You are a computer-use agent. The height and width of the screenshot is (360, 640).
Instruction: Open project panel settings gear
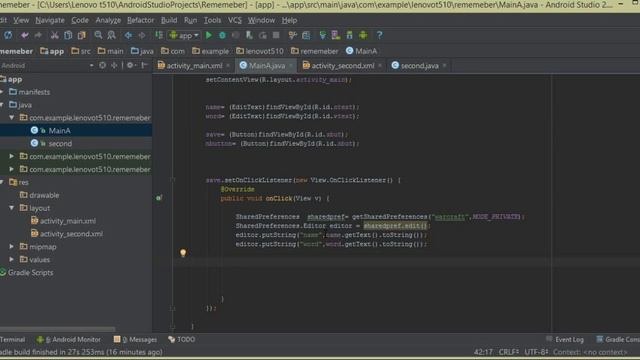click(x=131, y=65)
